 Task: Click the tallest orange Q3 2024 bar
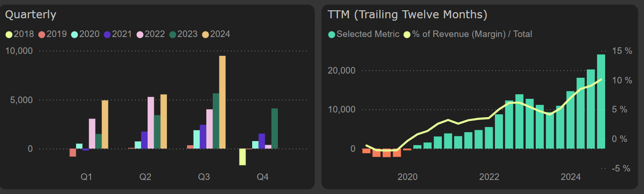[x=222, y=102]
